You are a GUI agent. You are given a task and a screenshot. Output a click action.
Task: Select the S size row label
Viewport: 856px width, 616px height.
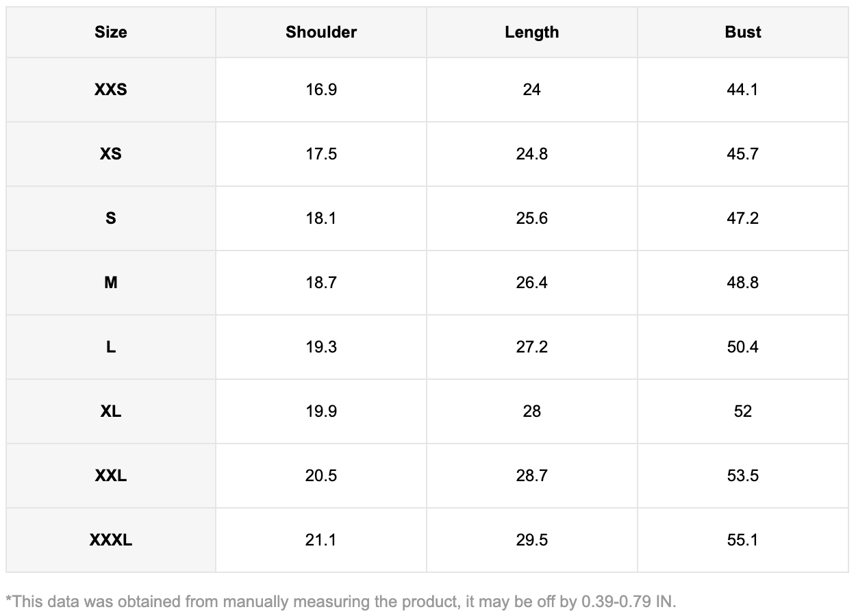[x=111, y=218]
